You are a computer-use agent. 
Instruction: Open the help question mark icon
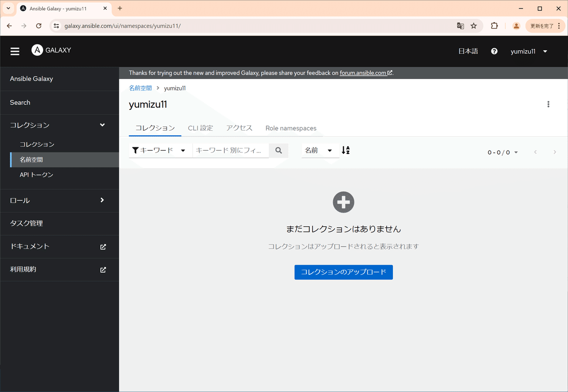(494, 51)
